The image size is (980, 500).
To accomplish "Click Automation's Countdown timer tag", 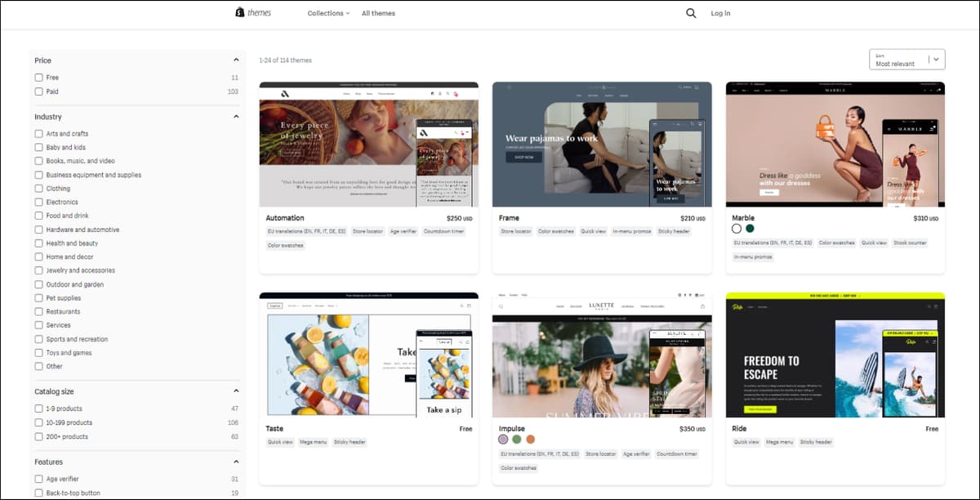I will 444,231.
